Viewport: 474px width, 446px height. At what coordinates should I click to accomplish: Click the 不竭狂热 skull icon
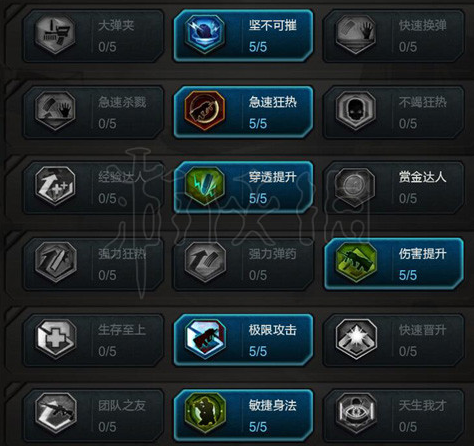tap(356, 111)
